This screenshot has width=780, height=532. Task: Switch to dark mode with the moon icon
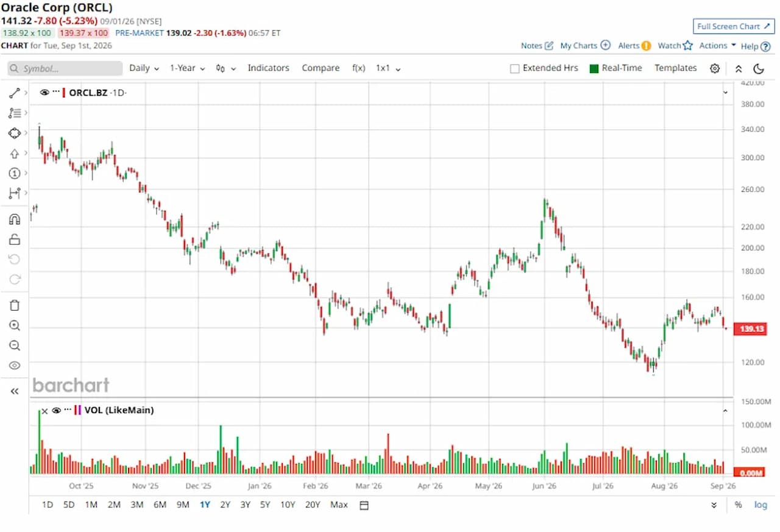[x=759, y=68]
